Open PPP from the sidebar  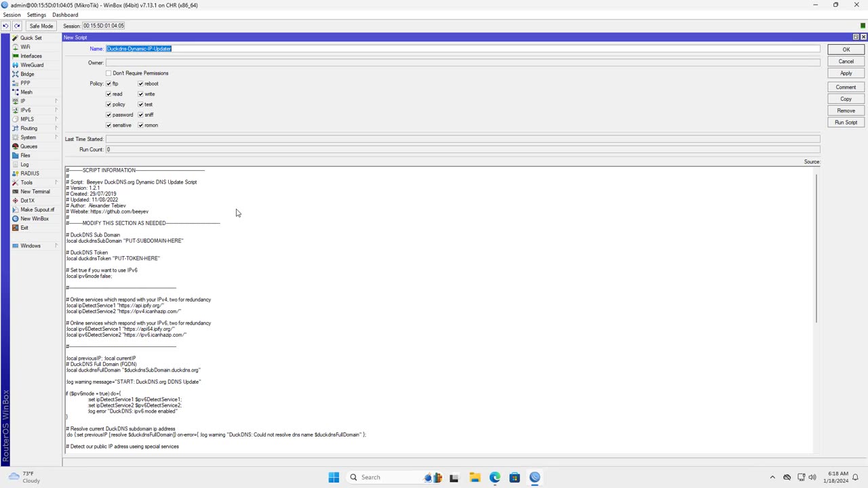pyautogui.click(x=25, y=83)
